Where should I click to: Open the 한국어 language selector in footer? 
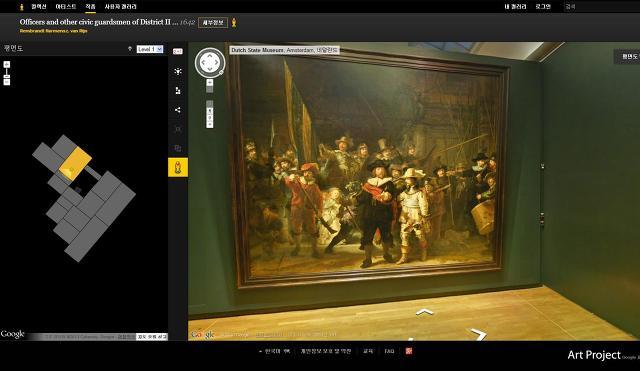point(275,351)
